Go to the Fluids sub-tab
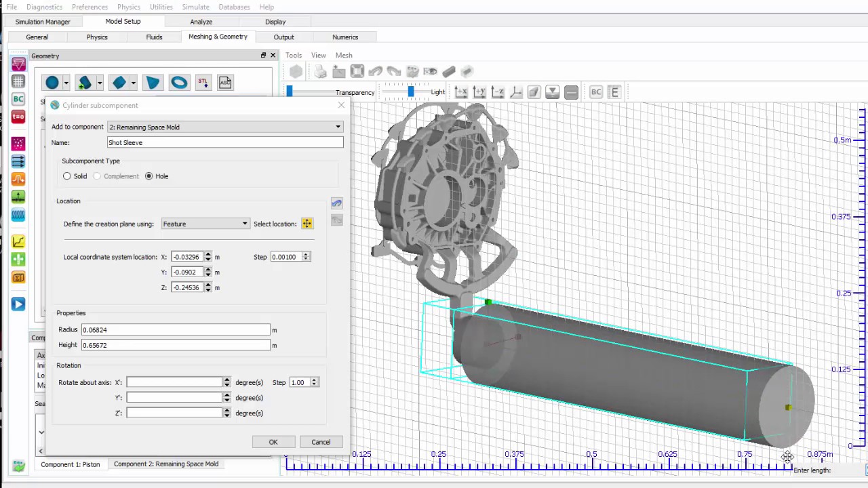 coord(154,37)
